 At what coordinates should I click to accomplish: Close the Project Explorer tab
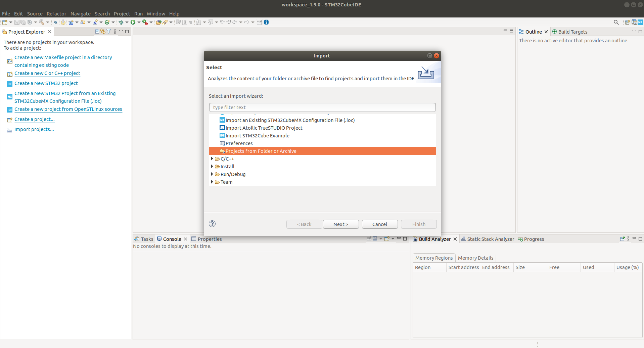click(x=49, y=32)
